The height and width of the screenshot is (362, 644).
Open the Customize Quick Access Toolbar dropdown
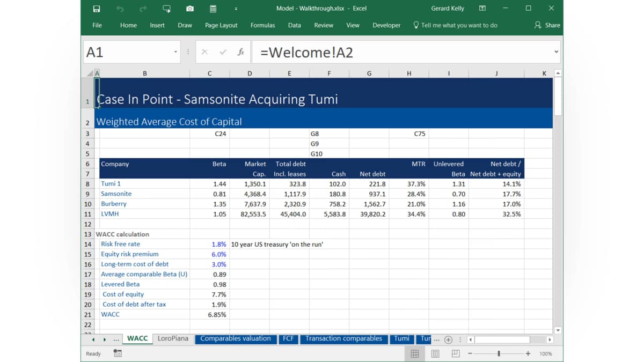236,9
